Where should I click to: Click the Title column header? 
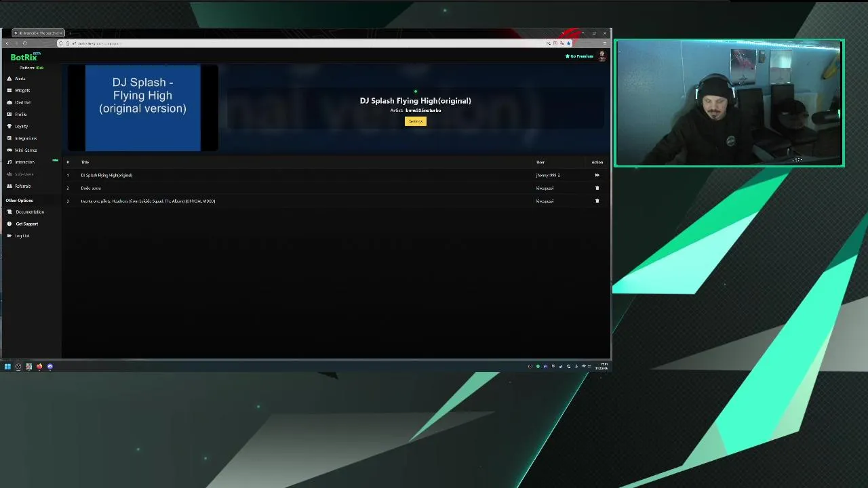85,163
